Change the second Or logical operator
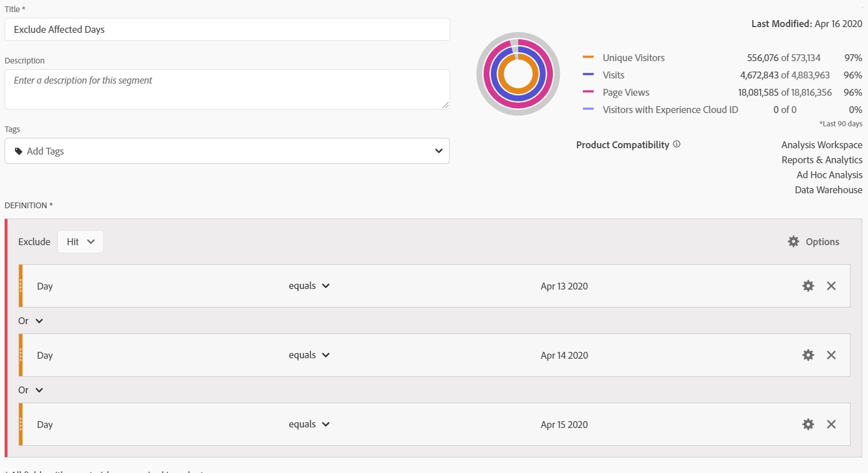Image resolution: width=868 pixels, height=473 pixels. pos(31,391)
